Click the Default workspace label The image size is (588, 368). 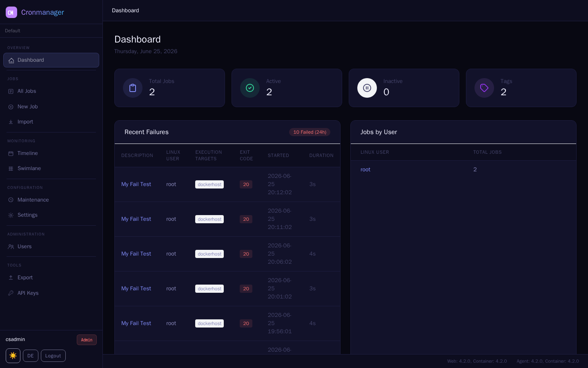click(x=13, y=31)
